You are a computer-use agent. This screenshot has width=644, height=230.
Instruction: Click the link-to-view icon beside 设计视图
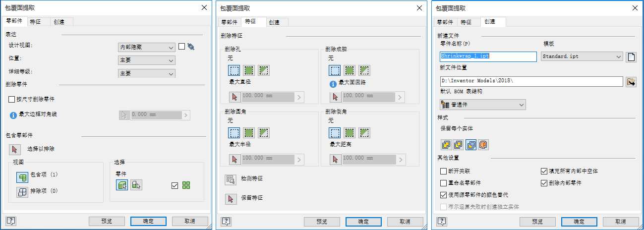pos(191,47)
